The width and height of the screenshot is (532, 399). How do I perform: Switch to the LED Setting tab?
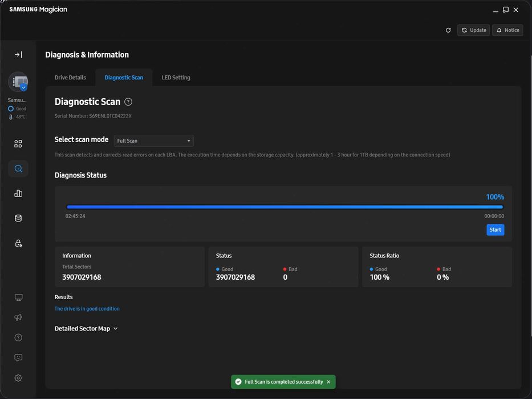[x=176, y=78]
